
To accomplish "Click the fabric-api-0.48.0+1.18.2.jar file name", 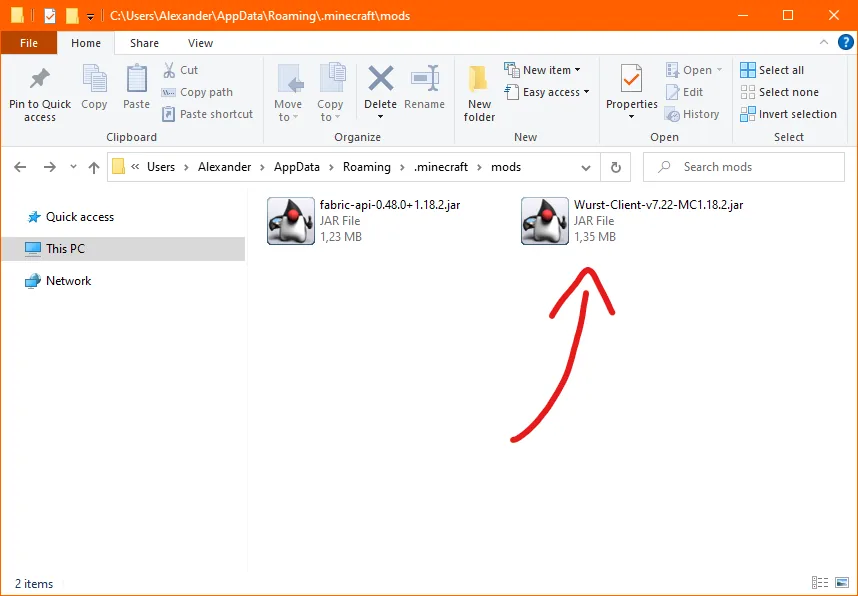I will point(390,205).
